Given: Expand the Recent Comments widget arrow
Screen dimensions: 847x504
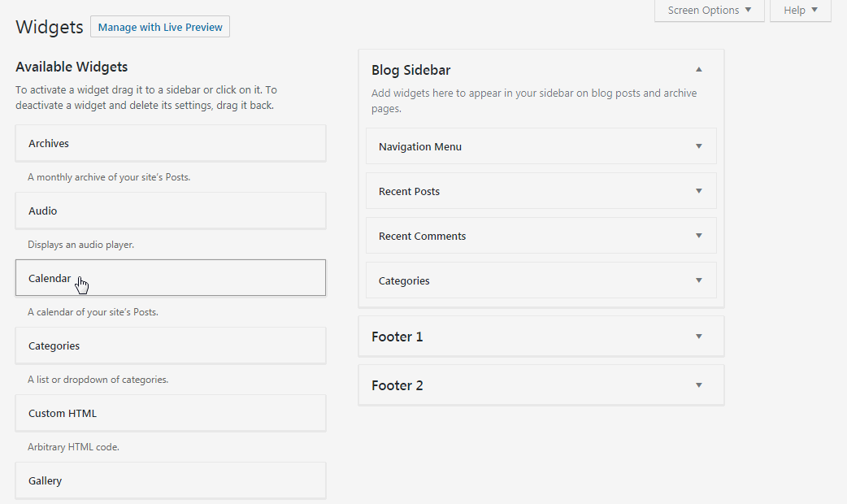Looking at the screenshot, I should (698, 237).
